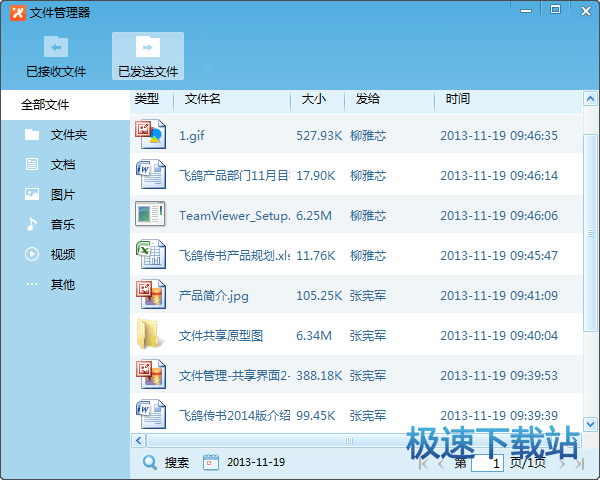Click timestamp 2013-11-19 09:39:39
The height and width of the screenshot is (480, 600).
[499, 416]
